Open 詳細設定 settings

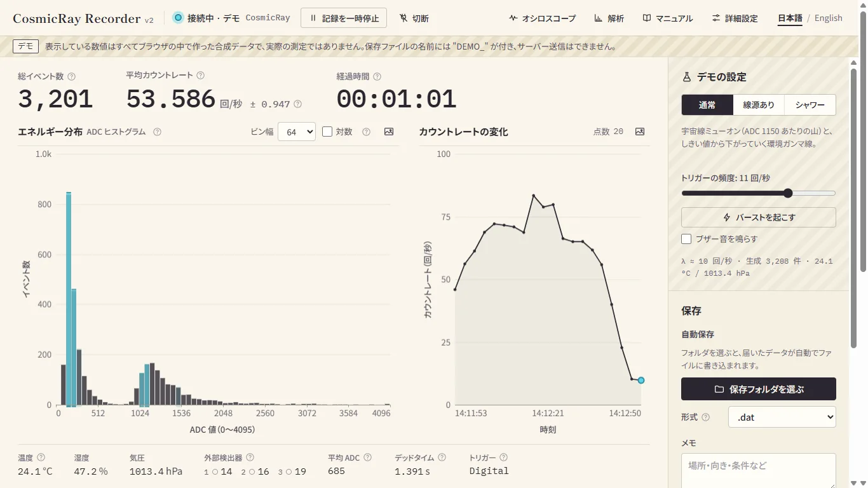coord(735,18)
